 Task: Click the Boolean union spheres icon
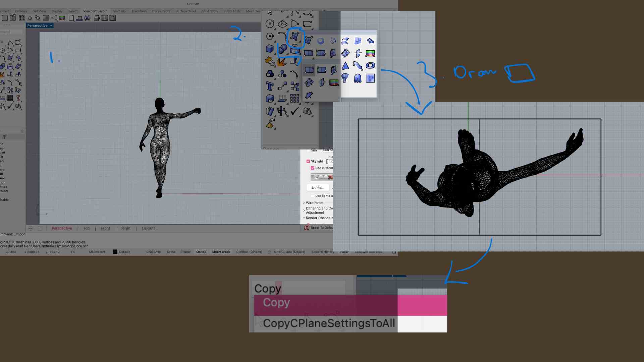tap(282, 49)
